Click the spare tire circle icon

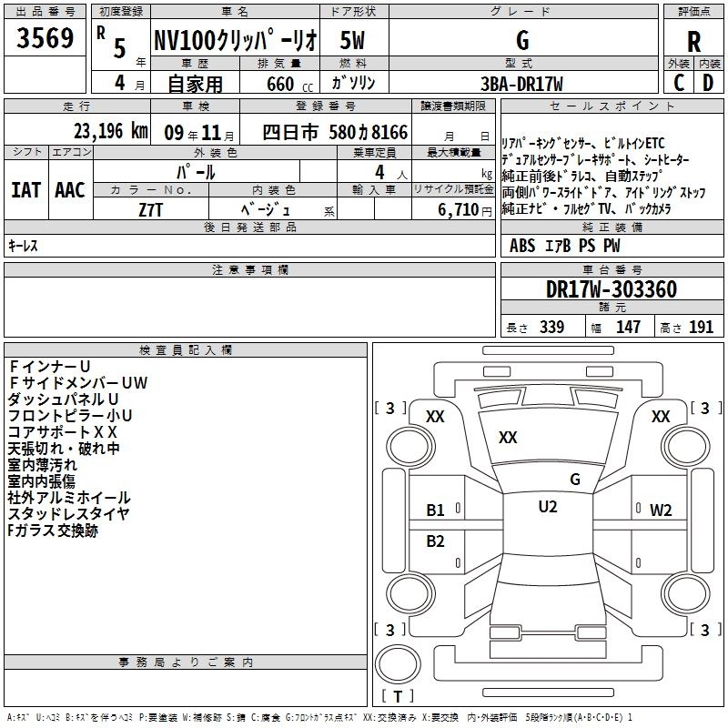pyautogui.click(x=398, y=664)
